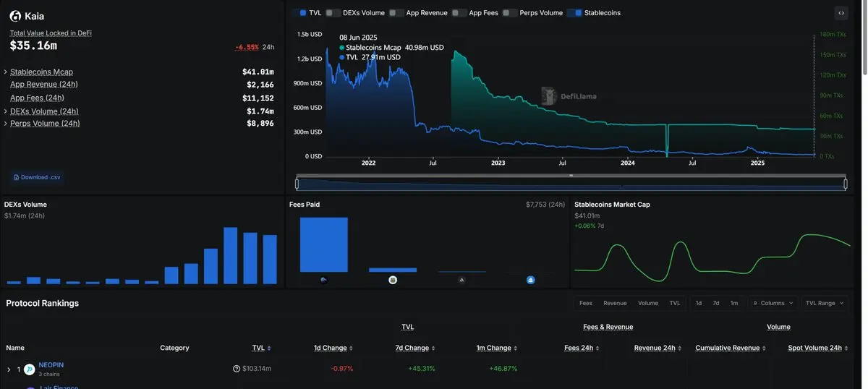
Task: Click the sort arrows next to Fees 24h
Action: [x=597, y=349]
